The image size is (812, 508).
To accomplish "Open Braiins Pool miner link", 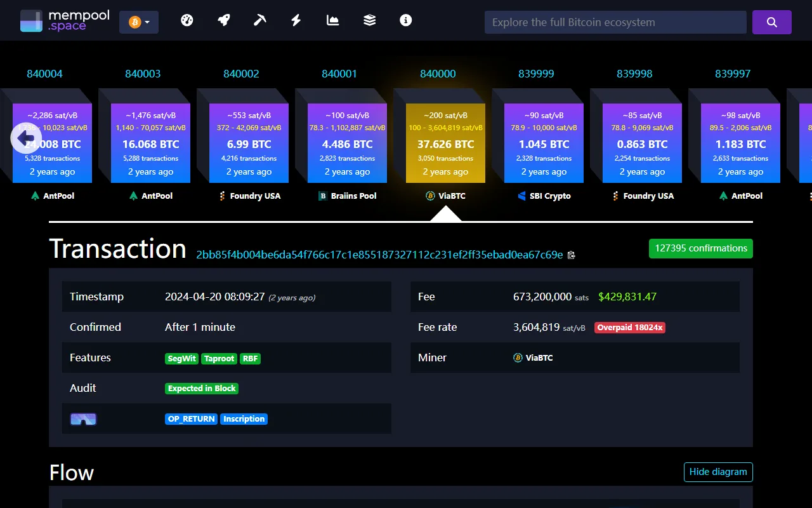I will click(x=347, y=196).
